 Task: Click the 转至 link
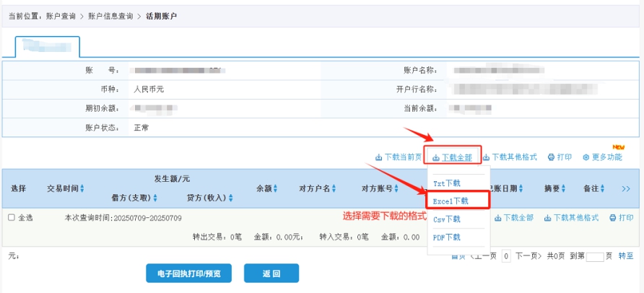(626, 256)
